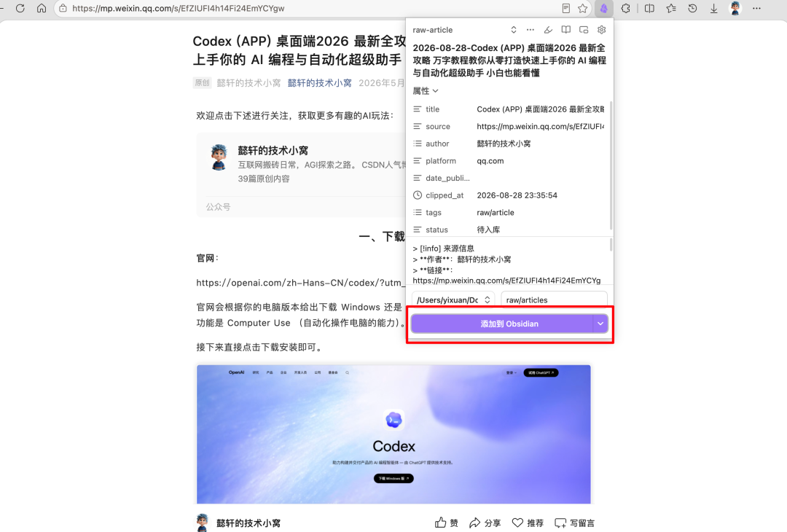Click the tags list property icon
Image resolution: width=787 pixels, height=532 pixels.
(x=417, y=212)
